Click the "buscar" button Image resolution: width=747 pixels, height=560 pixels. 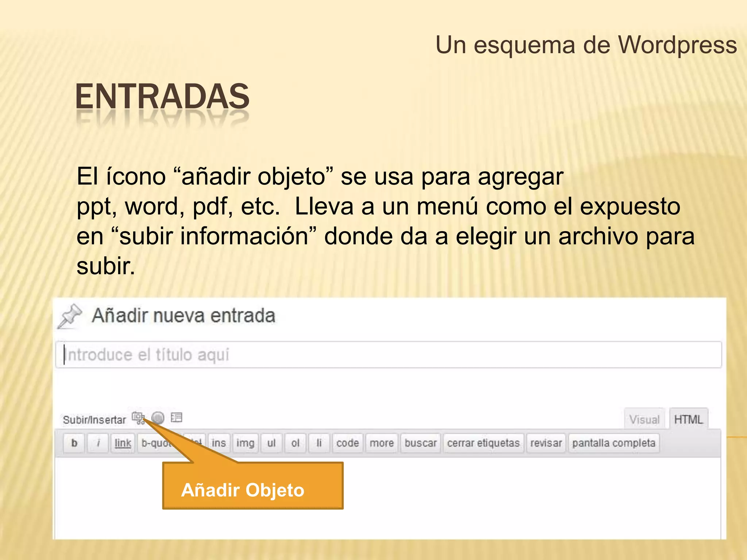(421, 443)
